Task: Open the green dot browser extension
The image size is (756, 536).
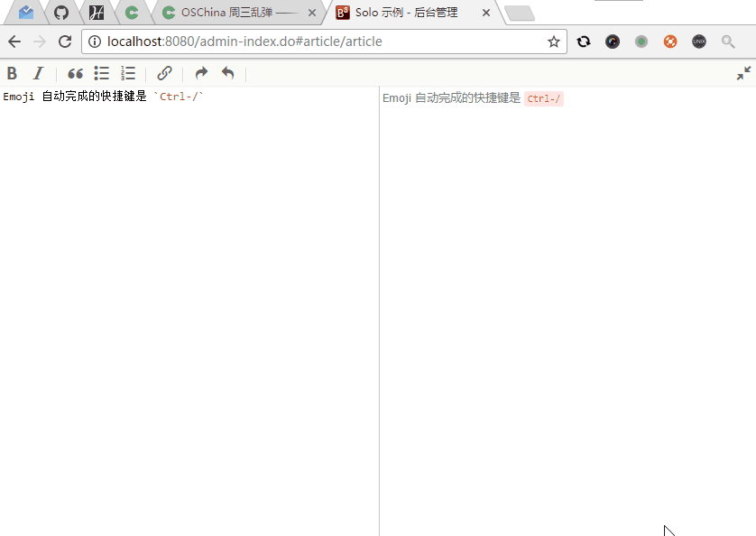Action: click(x=641, y=42)
